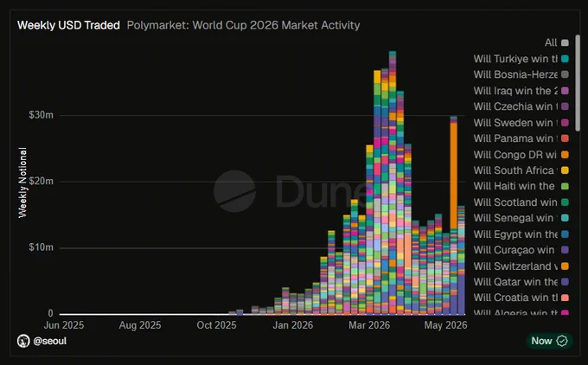Click the @seoul avatar icon
Viewport: 588px width, 365px height.
coord(23,341)
